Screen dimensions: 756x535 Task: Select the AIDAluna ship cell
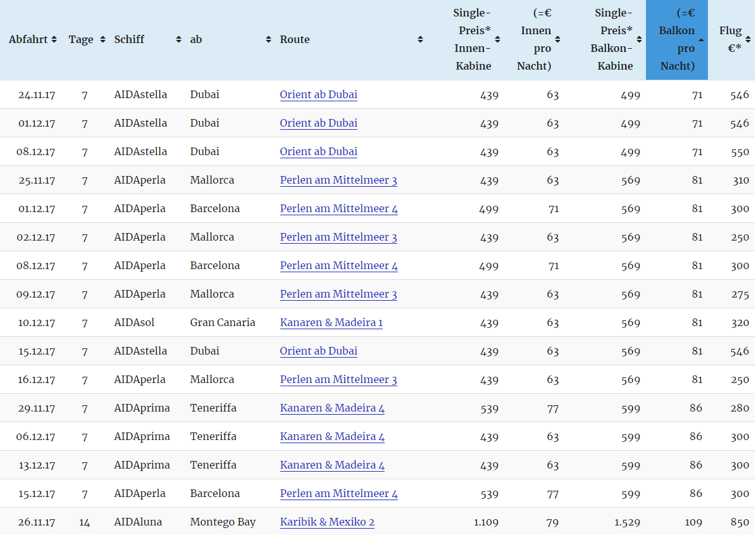point(138,522)
